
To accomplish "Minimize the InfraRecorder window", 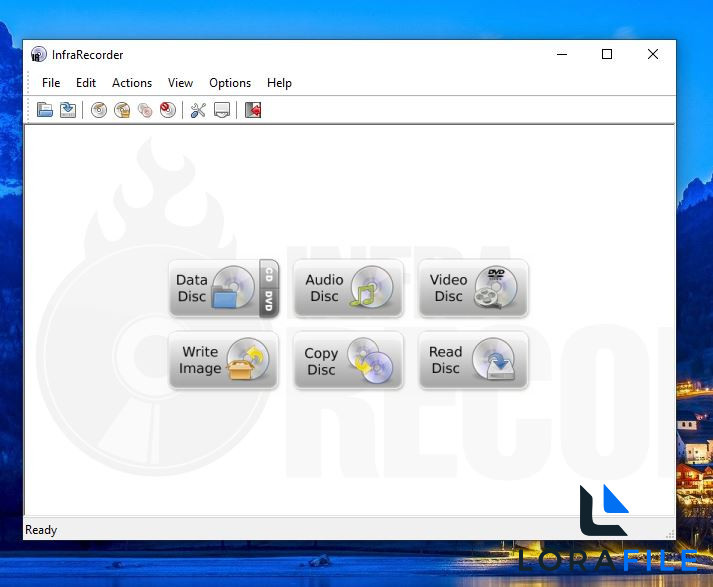I will (x=562, y=54).
